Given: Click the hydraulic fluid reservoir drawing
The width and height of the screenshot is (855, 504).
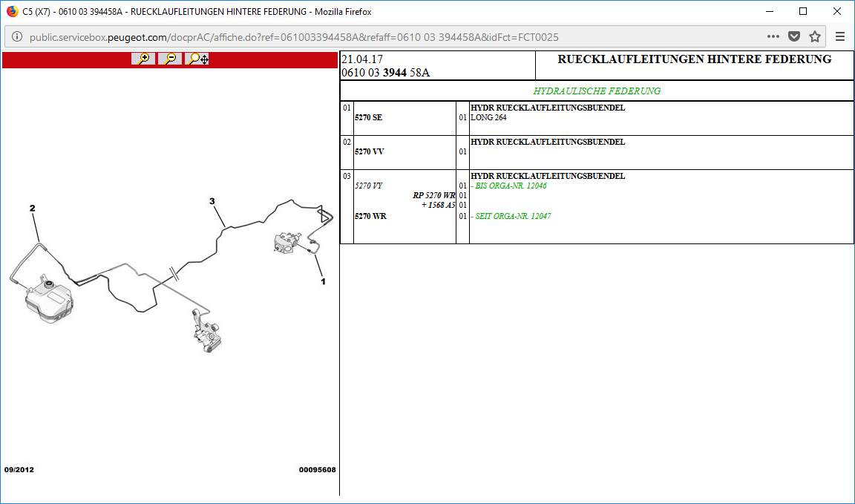Looking at the screenshot, I should (x=49, y=301).
